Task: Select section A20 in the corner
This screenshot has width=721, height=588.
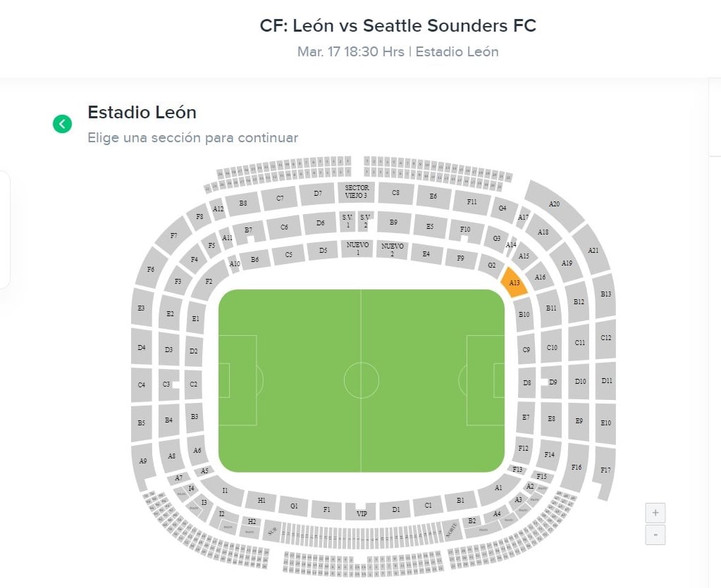Action: click(553, 204)
